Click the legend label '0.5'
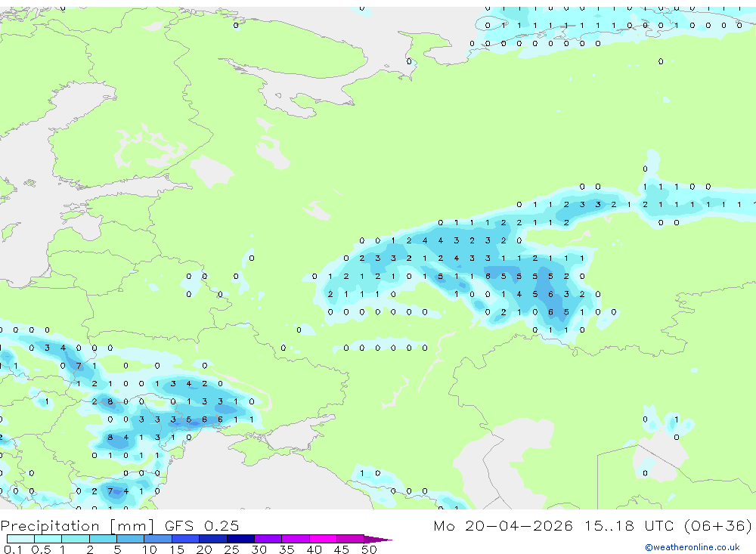This screenshot has width=756, height=554. 41,549
